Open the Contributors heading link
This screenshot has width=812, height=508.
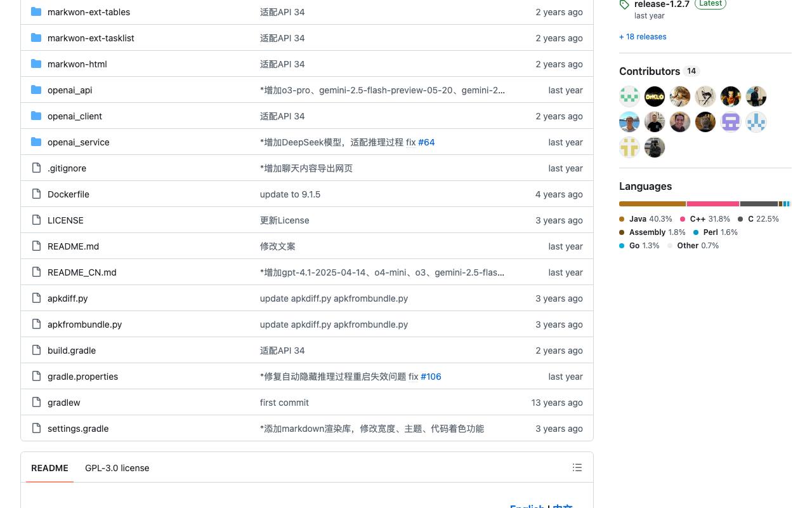(659, 71)
